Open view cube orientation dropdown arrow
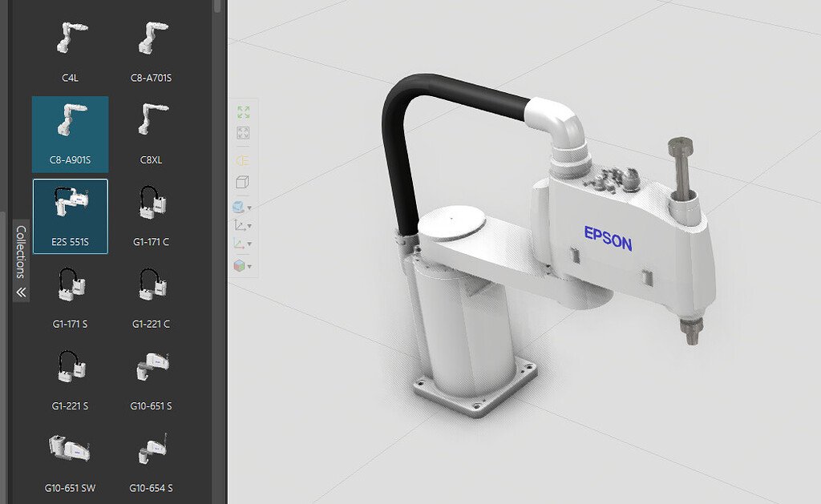Screen dimensions: 821x504 click(x=249, y=267)
